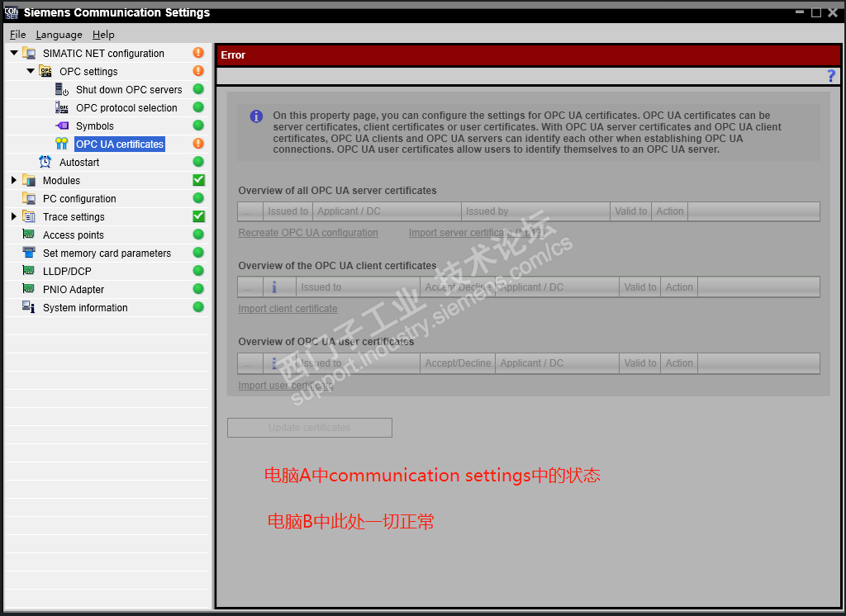Select the Access points tree item
Screen dimensions: 846x616
tap(74, 235)
